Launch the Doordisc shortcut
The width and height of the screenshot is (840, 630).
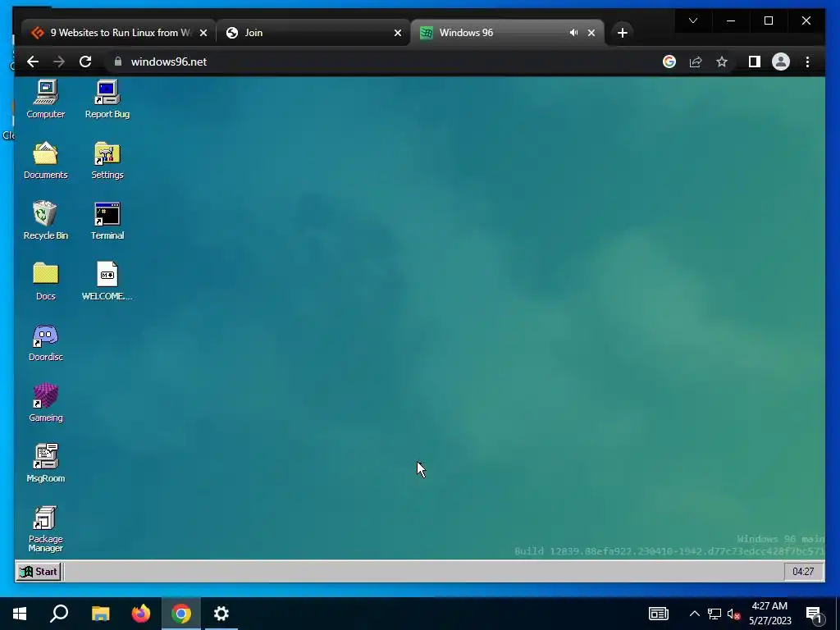coord(46,342)
